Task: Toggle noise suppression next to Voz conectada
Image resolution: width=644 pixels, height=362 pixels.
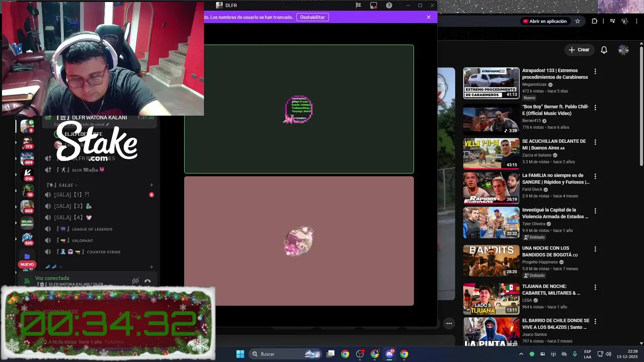Action: pos(135,281)
